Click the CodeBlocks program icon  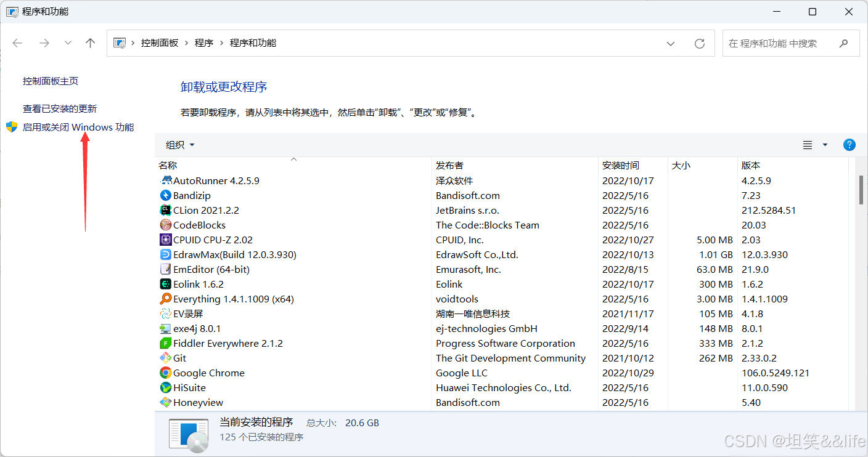[x=165, y=225]
